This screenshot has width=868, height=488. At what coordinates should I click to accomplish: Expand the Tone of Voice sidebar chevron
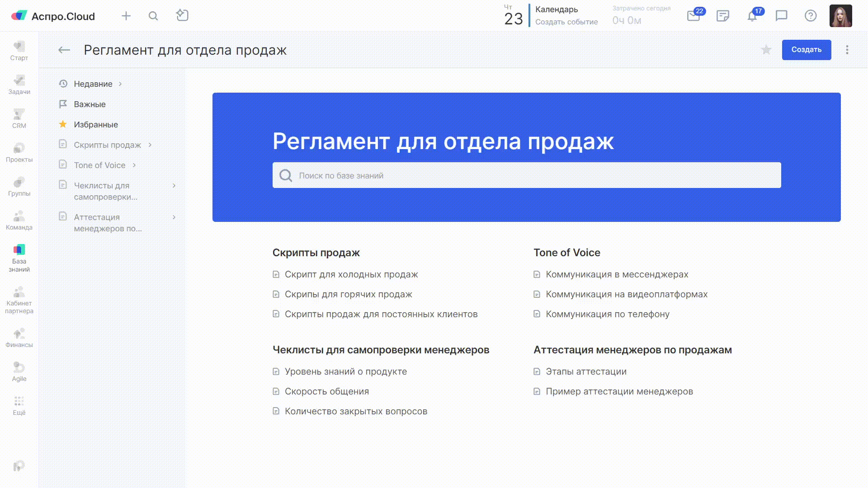(134, 165)
